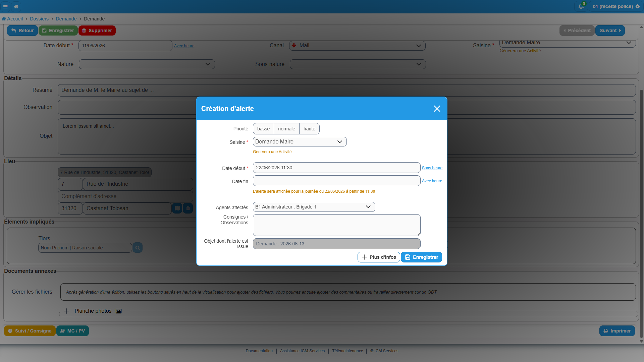Click the Tiers search magnifier icon
Image resolution: width=644 pixels, height=362 pixels.
pyautogui.click(x=138, y=248)
